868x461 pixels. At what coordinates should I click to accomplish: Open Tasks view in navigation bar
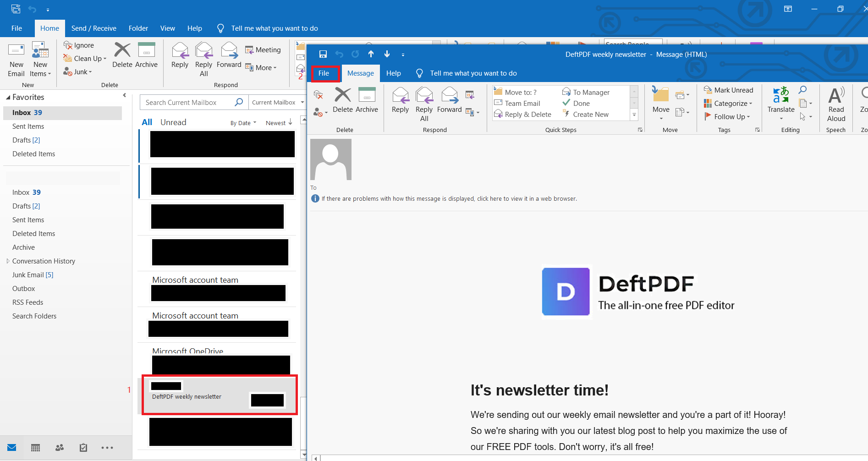tap(83, 448)
